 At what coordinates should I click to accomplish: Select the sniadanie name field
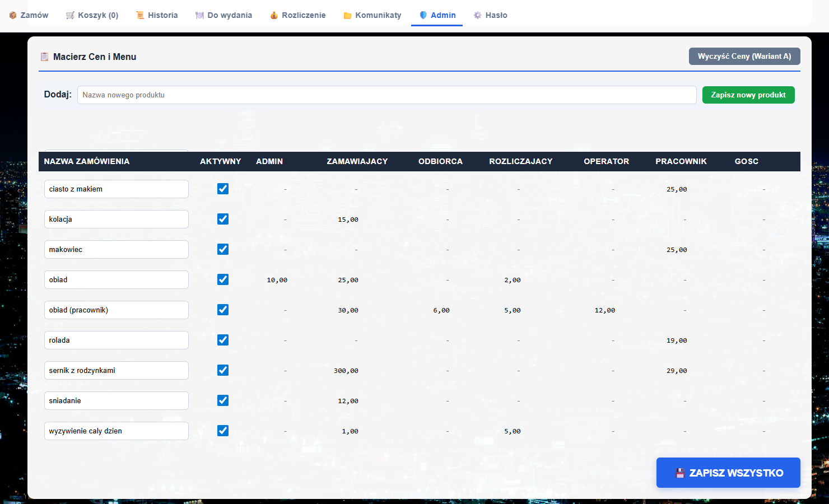pos(117,400)
